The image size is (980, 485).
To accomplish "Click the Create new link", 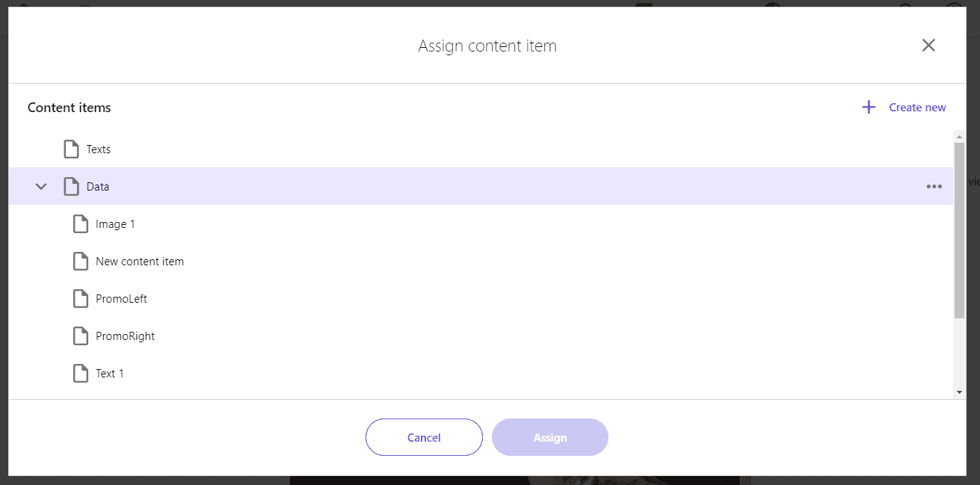I will [x=917, y=108].
